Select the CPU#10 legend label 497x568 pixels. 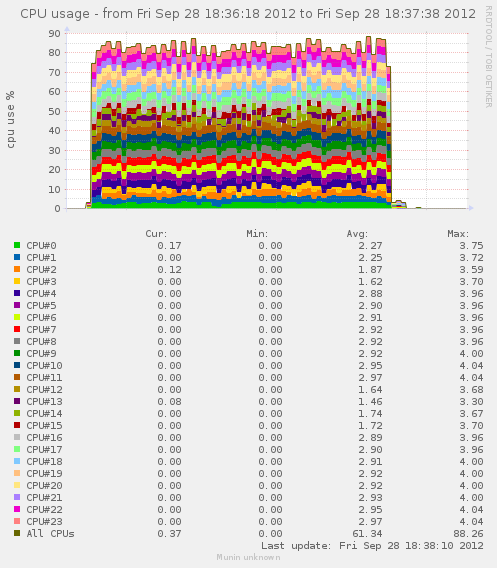click(x=44, y=366)
